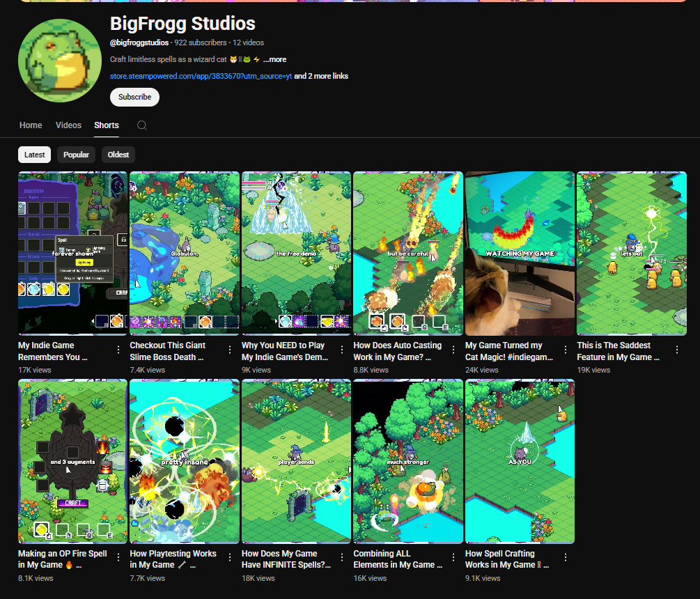700x599 pixels.
Task: Click the BigFrogg Studios channel name heading
Action: (x=182, y=24)
